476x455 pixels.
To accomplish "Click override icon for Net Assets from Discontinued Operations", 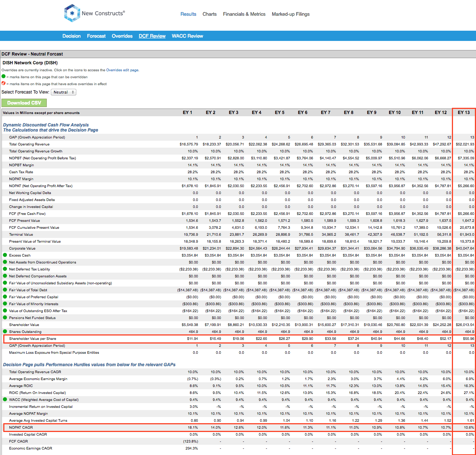I will coord(5,262).
